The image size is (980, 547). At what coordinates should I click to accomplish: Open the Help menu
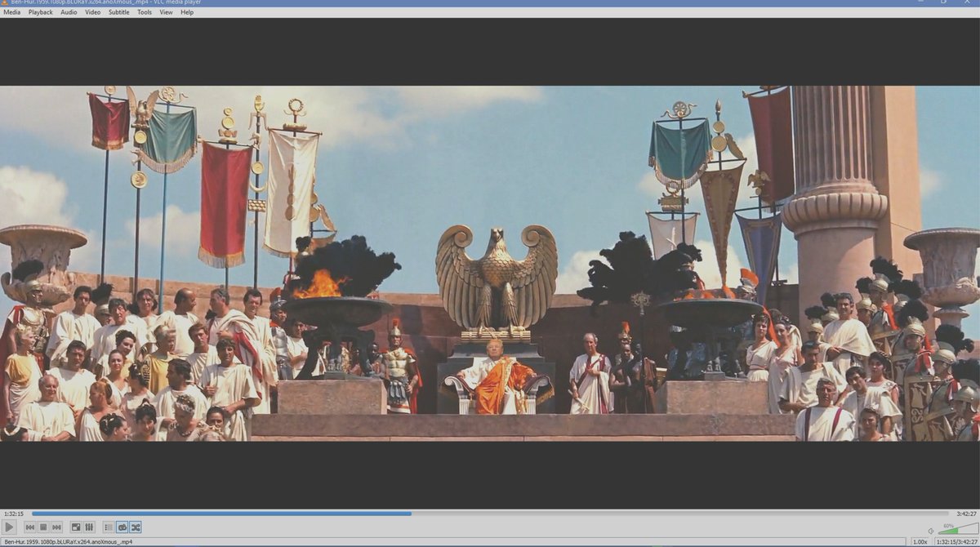pyautogui.click(x=187, y=12)
